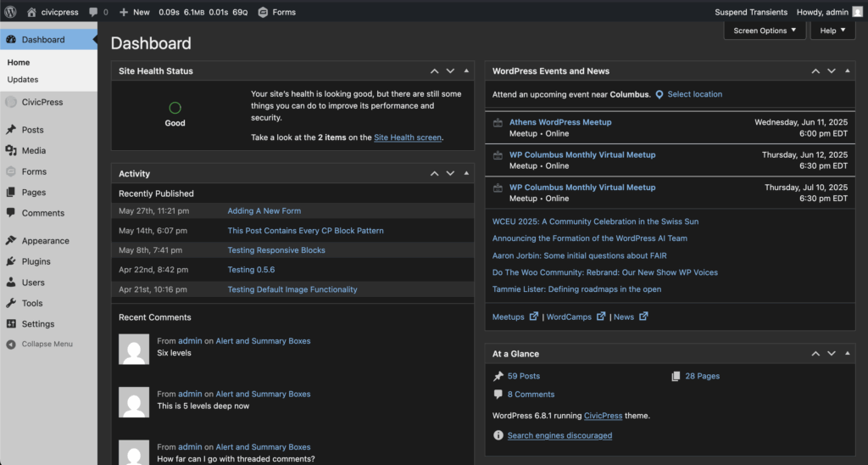This screenshot has height=465, width=868.
Task: Open Tammie Lister roadmaps news link
Action: coord(576,289)
